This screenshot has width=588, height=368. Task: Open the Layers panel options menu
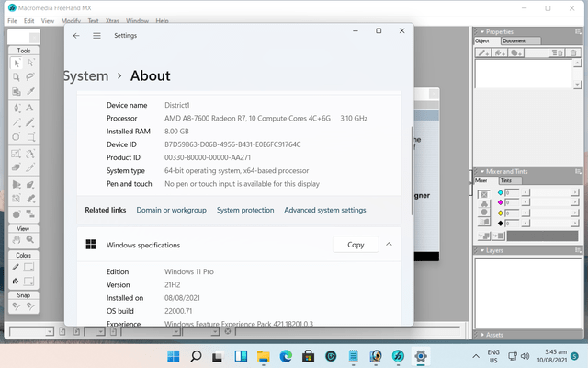[x=578, y=250]
